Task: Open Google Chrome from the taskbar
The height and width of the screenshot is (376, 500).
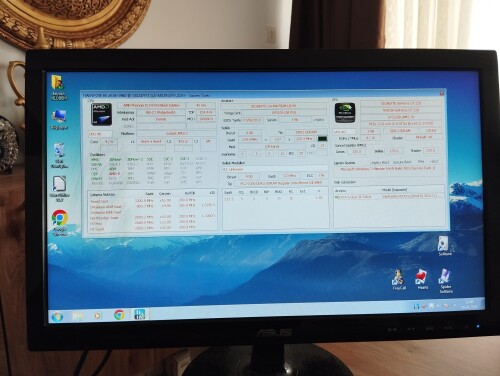Action: click(x=119, y=315)
